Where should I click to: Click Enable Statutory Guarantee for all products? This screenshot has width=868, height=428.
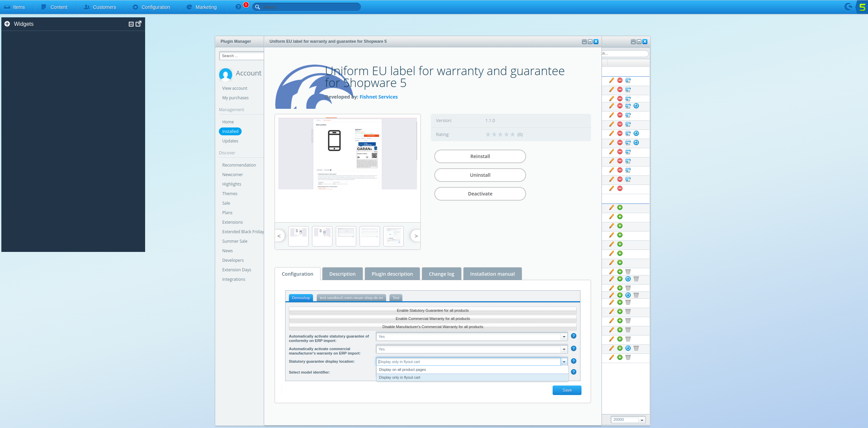433,310
